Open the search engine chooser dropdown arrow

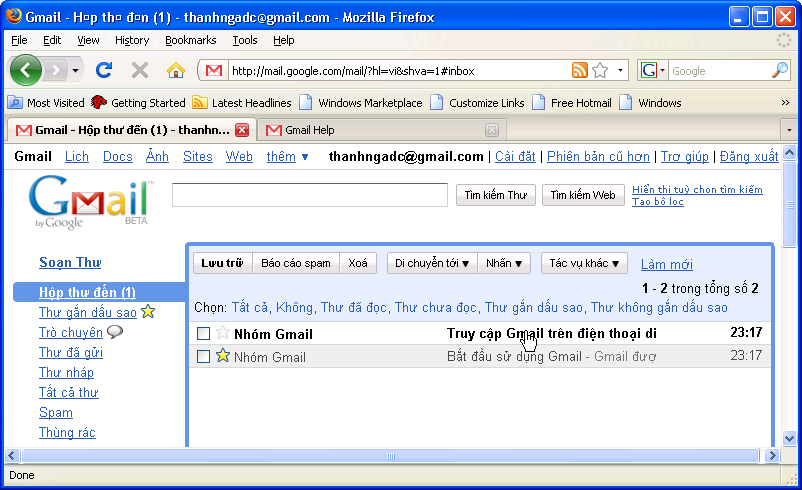662,70
